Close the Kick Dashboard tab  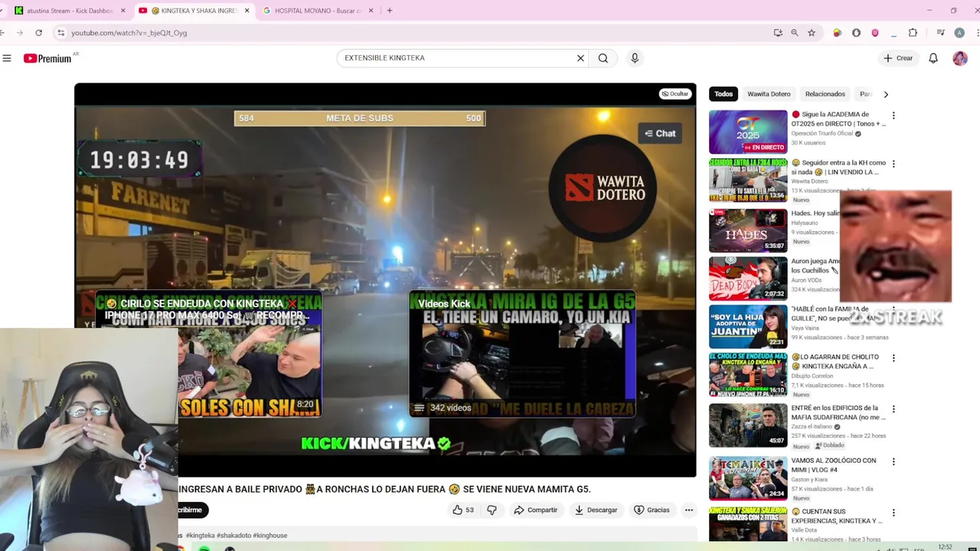click(122, 11)
